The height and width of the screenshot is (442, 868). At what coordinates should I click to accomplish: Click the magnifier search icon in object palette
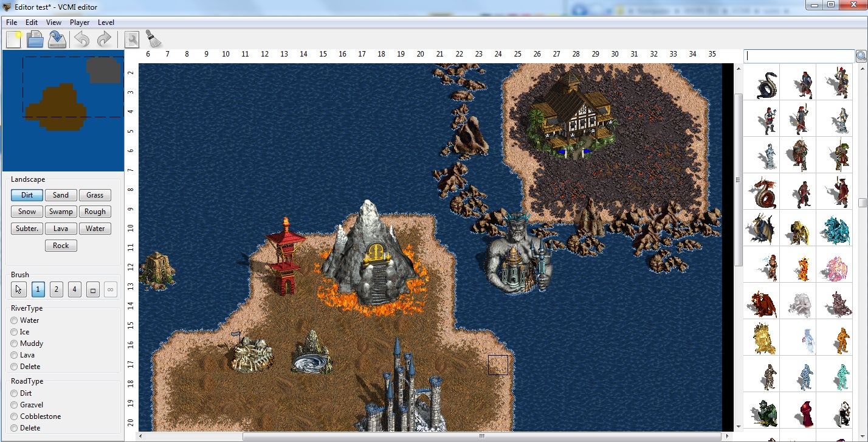(x=861, y=56)
